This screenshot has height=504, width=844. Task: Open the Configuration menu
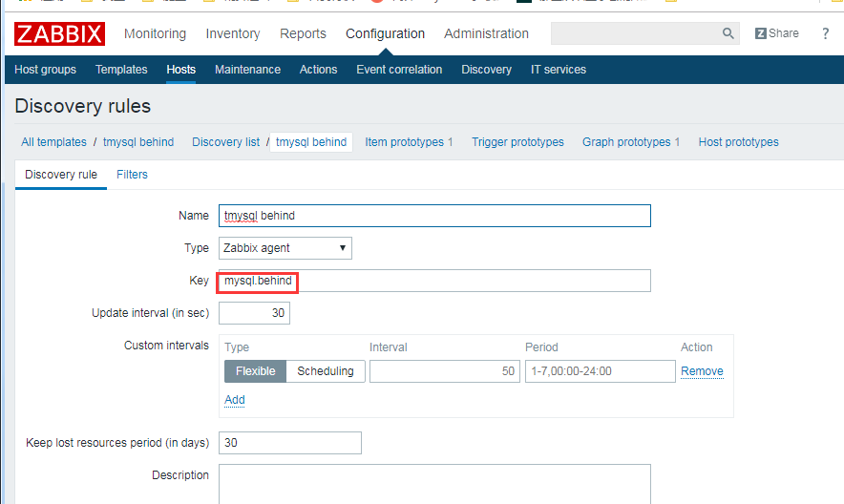(385, 33)
